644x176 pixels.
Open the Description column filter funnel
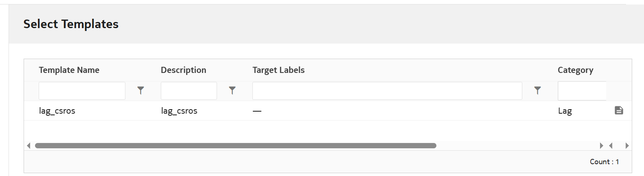pyautogui.click(x=232, y=90)
